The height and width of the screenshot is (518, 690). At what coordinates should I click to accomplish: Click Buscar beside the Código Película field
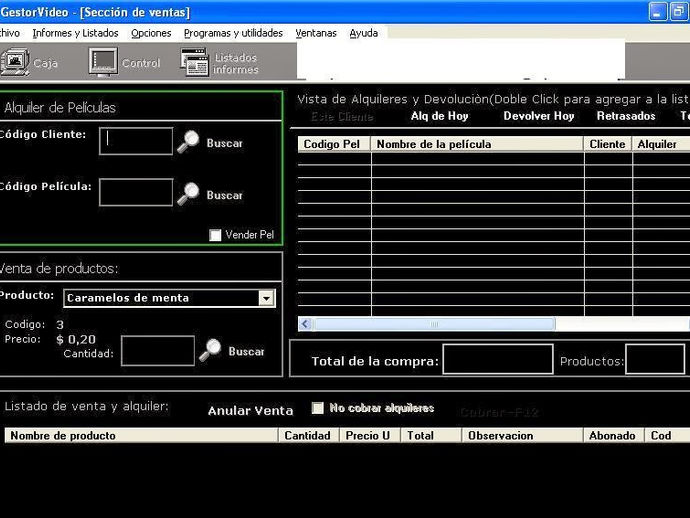[x=224, y=195]
